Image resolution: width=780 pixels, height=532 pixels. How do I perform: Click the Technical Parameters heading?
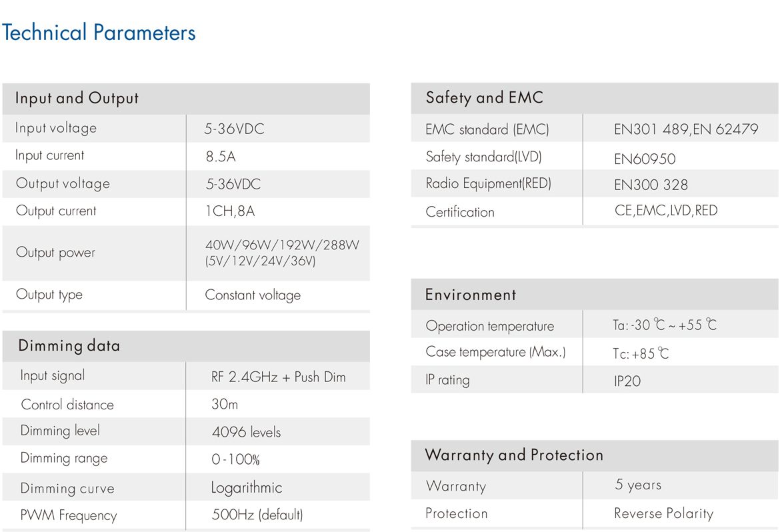coord(99,33)
